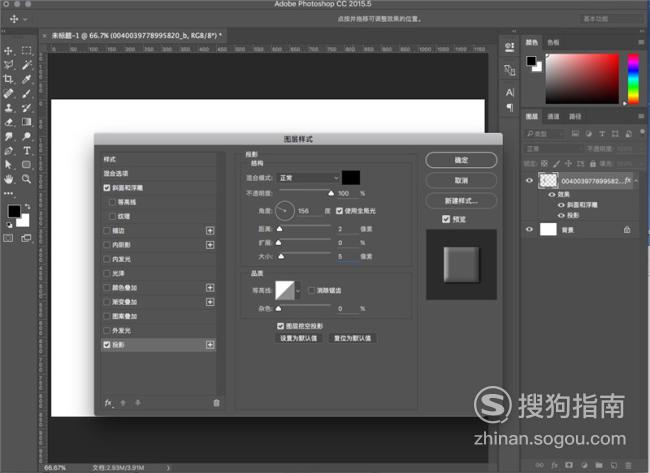Viewport: 650px width, 473px height.
Task: Enable 内发光 (Inner Glow) checkbox
Action: point(107,259)
